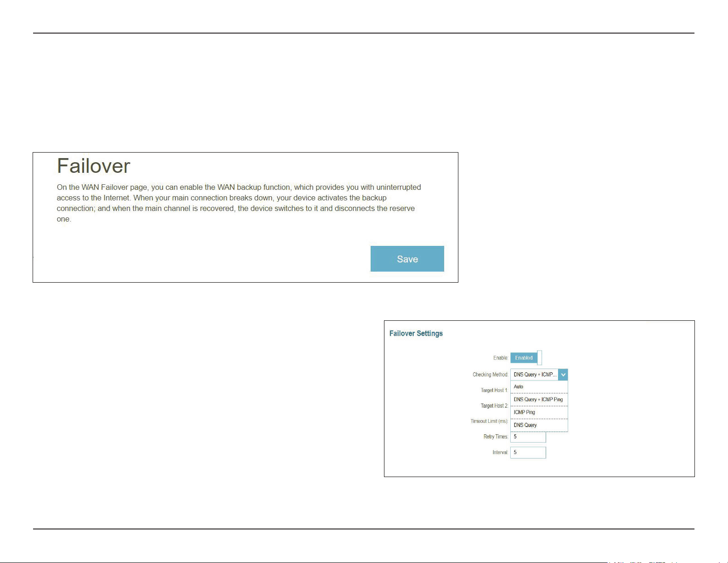Click the Save button
Screen dimensions: 728x563
pyautogui.click(x=407, y=259)
